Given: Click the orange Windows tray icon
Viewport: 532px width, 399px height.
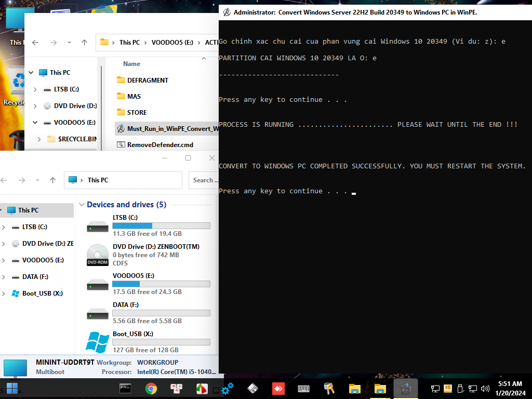Looking at the screenshot, I should point(448,389).
